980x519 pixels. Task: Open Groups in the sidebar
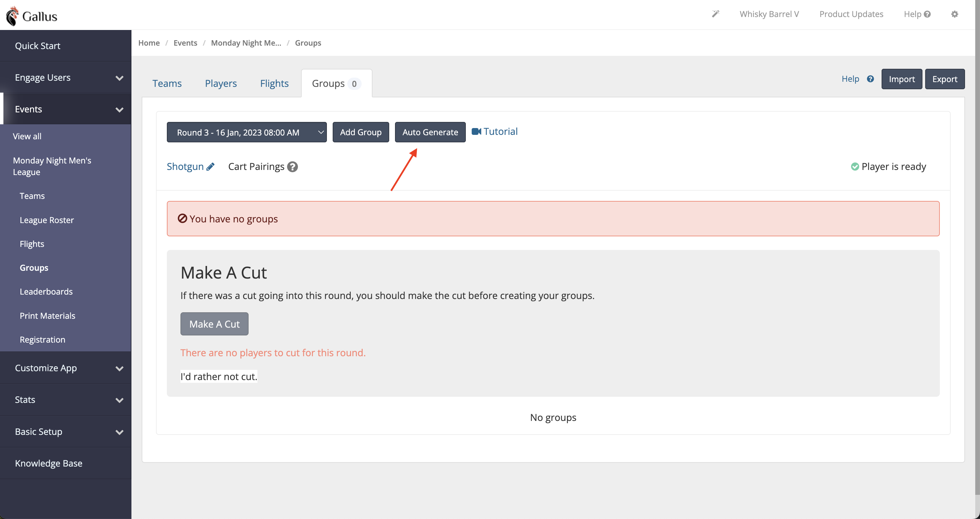pyautogui.click(x=34, y=268)
